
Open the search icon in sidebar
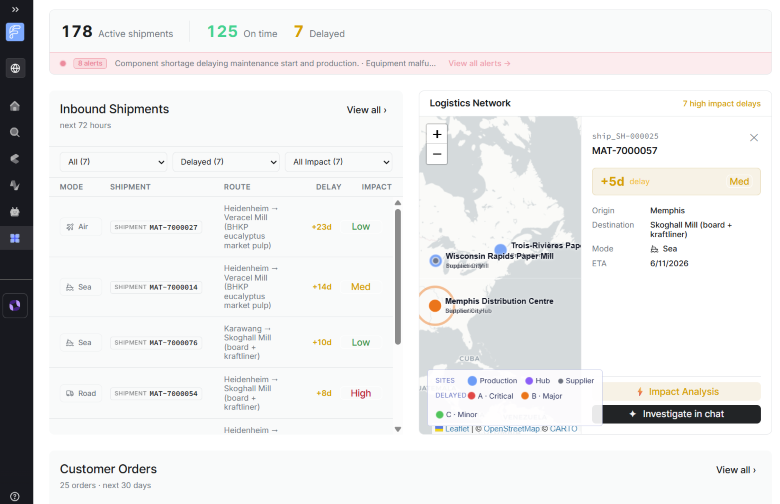pyautogui.click(x=15, y=132)
